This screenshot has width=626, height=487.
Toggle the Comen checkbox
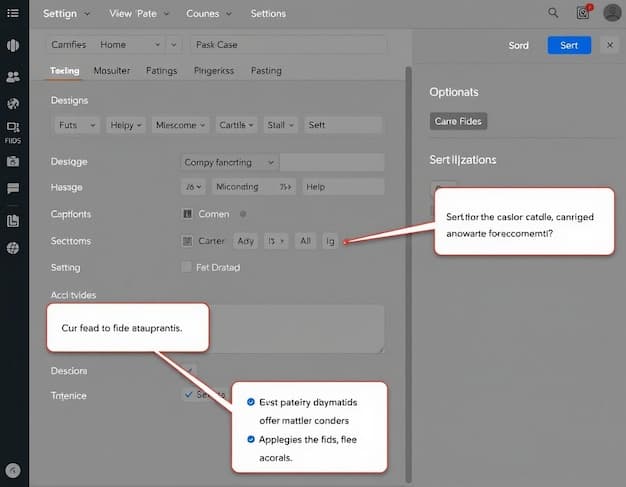[187, 214]
